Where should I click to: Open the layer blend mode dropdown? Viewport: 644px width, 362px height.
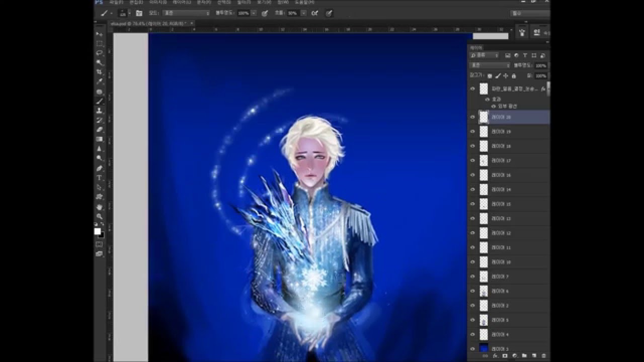490,65
